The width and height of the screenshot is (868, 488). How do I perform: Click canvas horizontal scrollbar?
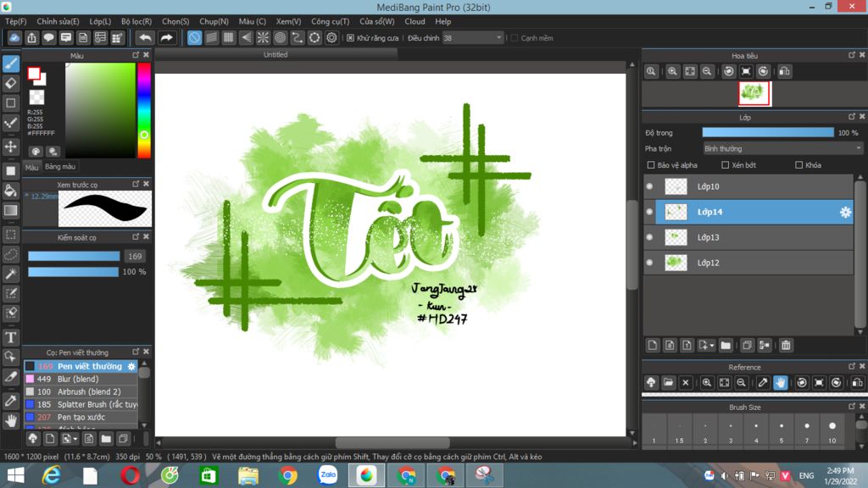[x=392, y=442]
